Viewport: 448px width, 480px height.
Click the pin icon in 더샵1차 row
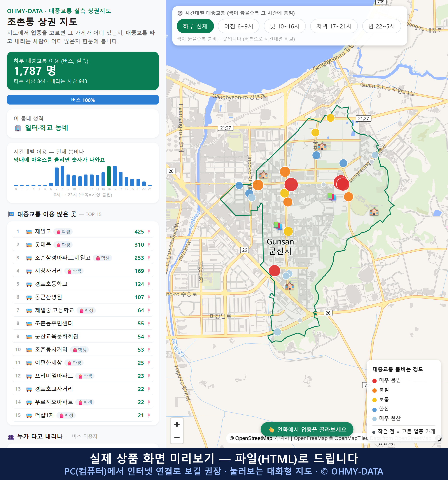(x=149, y=415)
